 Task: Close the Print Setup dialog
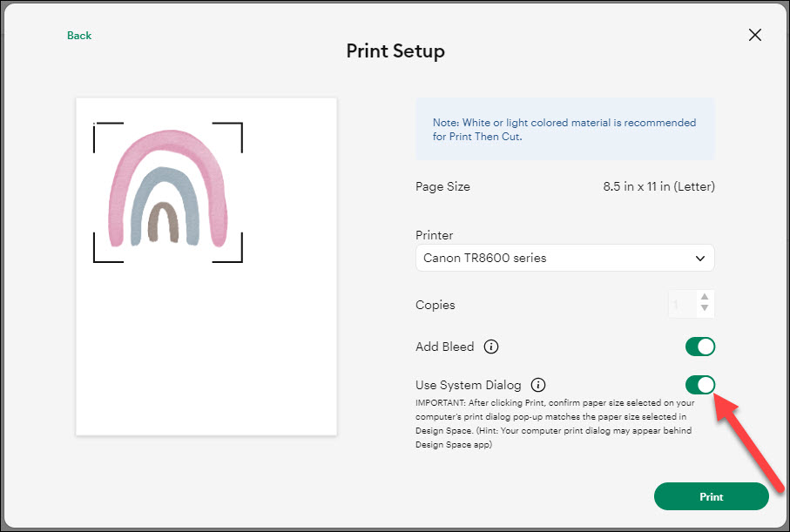755,35
